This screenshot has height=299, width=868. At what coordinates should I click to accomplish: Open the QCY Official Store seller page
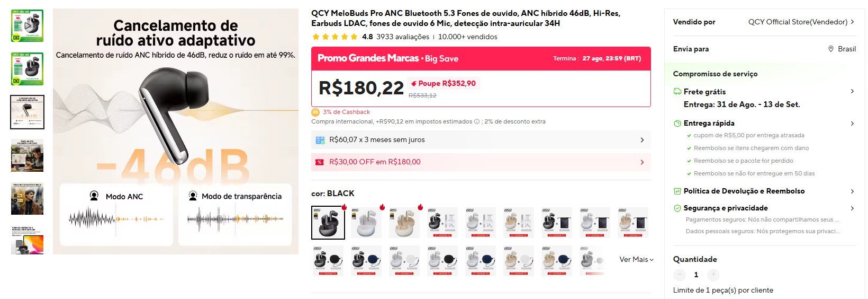(801, 22)
